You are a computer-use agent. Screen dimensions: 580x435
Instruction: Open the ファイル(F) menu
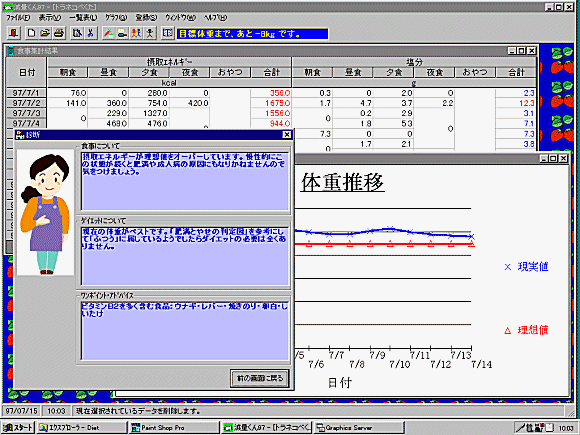[18, 17]
